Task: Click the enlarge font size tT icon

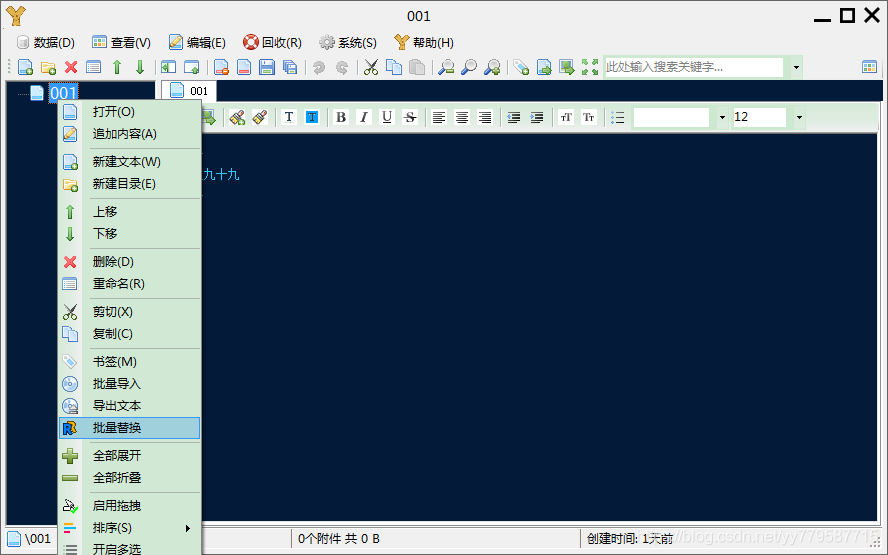Action: point(566,117)
